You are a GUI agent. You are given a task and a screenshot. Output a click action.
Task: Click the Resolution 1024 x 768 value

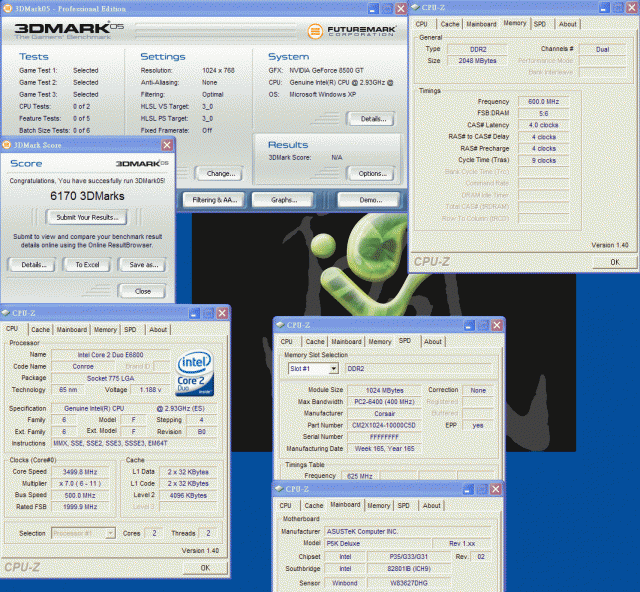click(218, 71)
